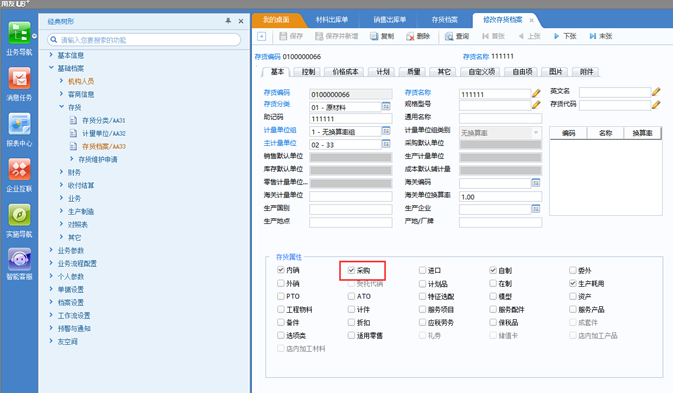673x393 pixels.
Task: Open lookup icon for 生产企业 field
Action: [536, 209]
